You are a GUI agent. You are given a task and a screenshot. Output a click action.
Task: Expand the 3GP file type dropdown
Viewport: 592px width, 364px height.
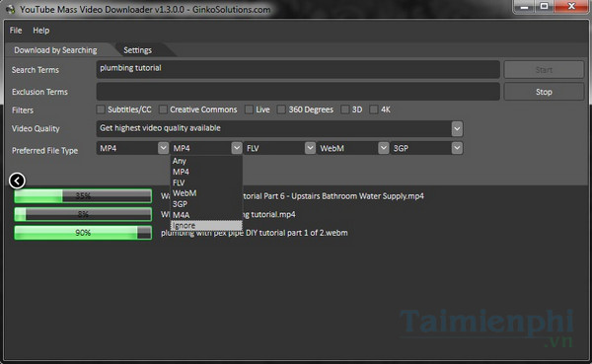(457, 148)
